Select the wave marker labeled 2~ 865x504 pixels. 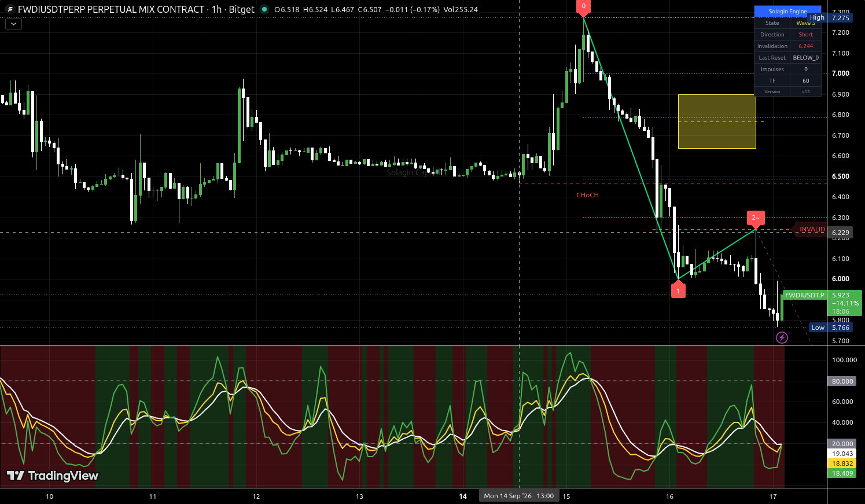click(x=756, y=218)
